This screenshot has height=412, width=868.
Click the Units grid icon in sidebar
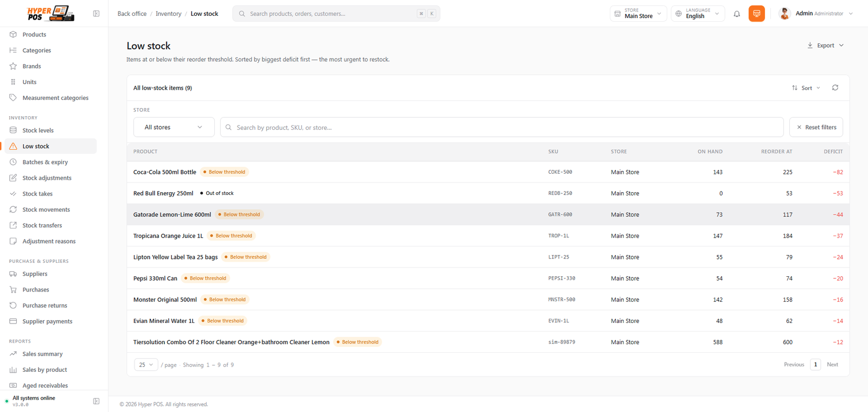pyautogui.click(x=13, y=82)
